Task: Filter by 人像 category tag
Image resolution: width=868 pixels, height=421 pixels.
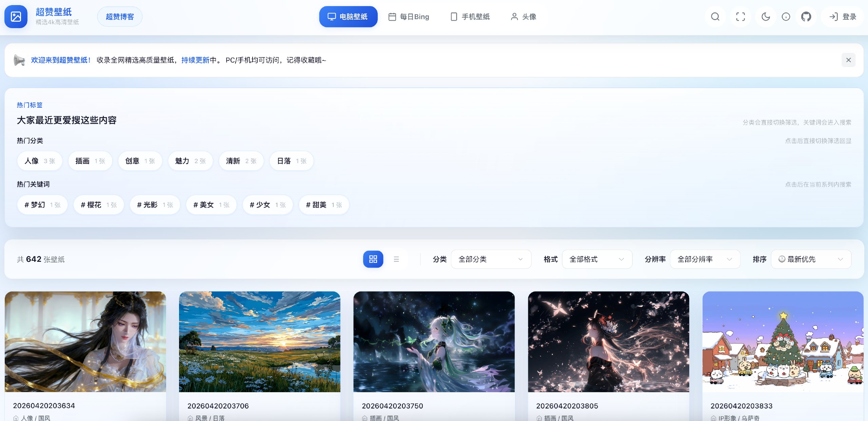Action: 40,161
